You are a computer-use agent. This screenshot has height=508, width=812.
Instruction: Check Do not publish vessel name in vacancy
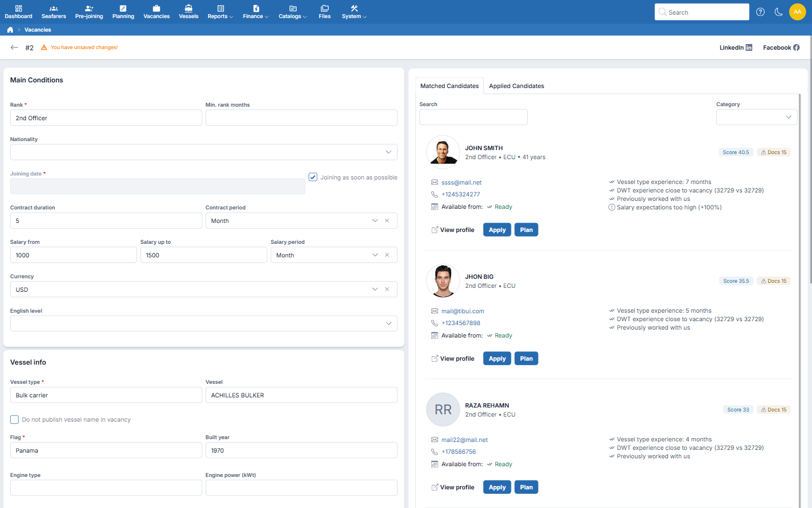(x=15, y=419)
